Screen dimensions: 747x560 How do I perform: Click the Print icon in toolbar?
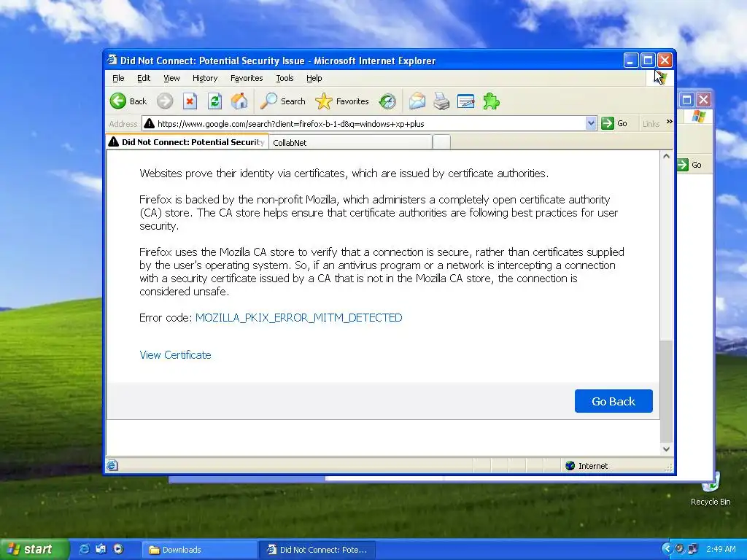441,101
